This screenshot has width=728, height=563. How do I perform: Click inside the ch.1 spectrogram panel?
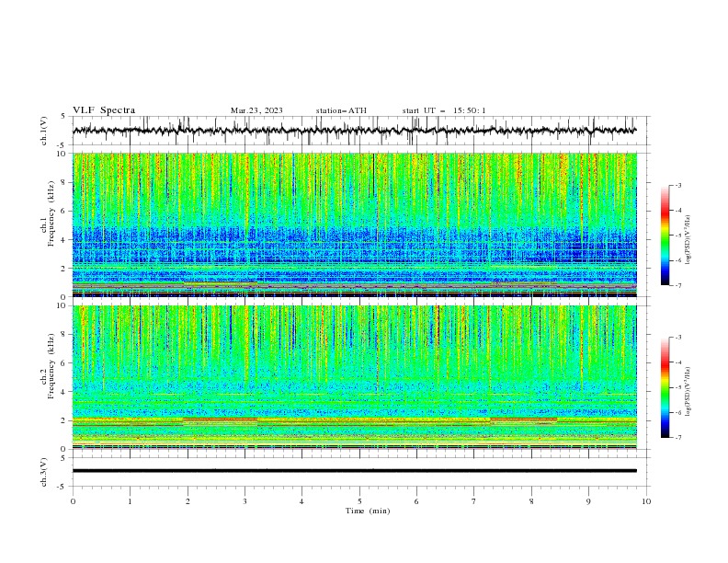(354, 224)
